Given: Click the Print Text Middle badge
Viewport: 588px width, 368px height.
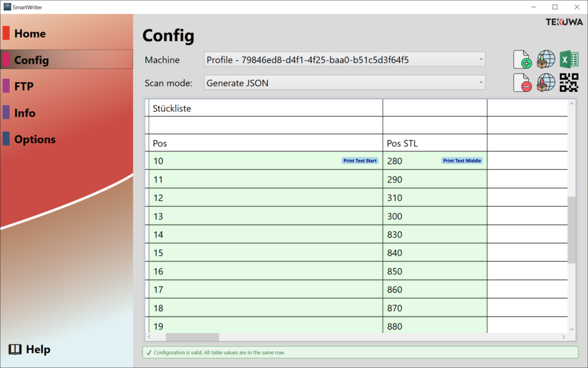Looking at the screenshot, I should click(462, 161).
